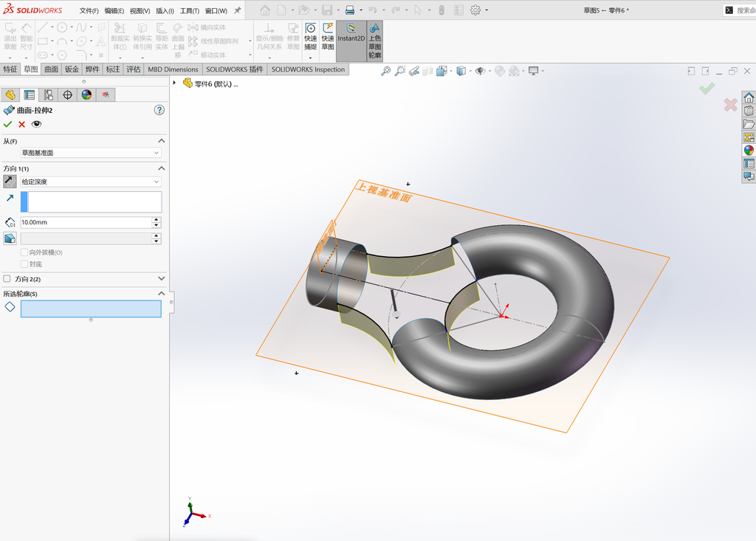Click the Home icon in top toolbar

(x=265, y=10)
